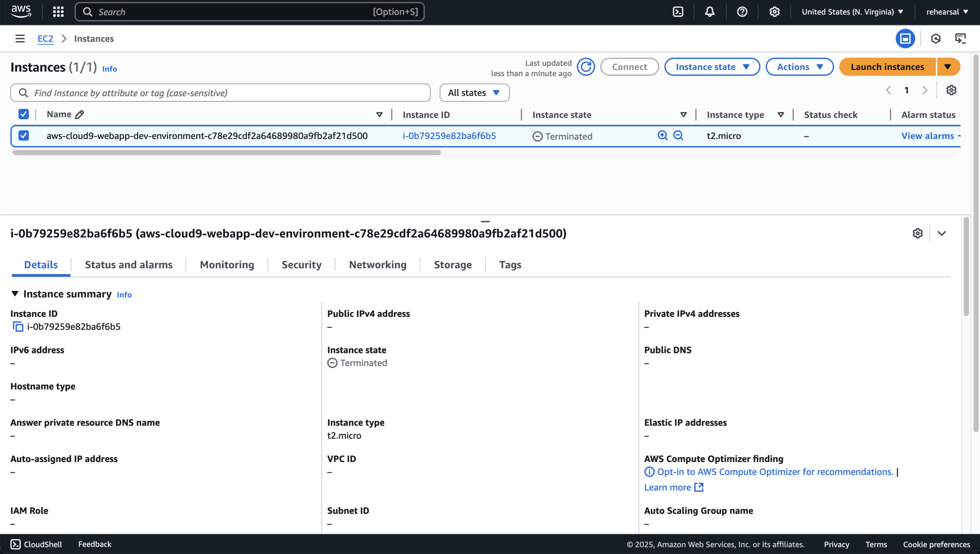Open the instances table preferences gear
Screen dimensions: 980x554
point(951,90)
